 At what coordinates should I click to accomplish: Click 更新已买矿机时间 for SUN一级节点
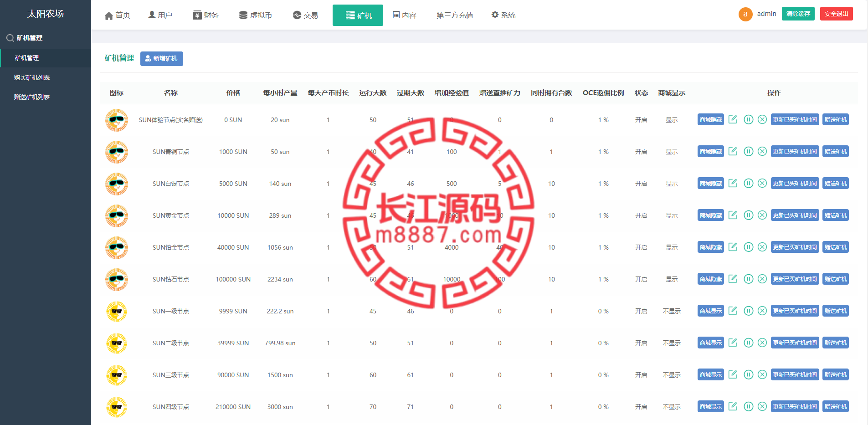(x=795, y=311)
